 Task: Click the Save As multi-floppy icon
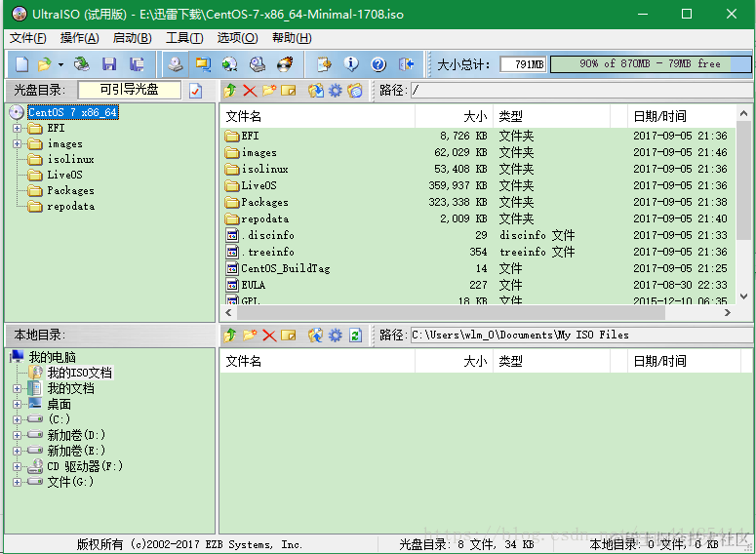pyautogui.click(x=137, y=64)
